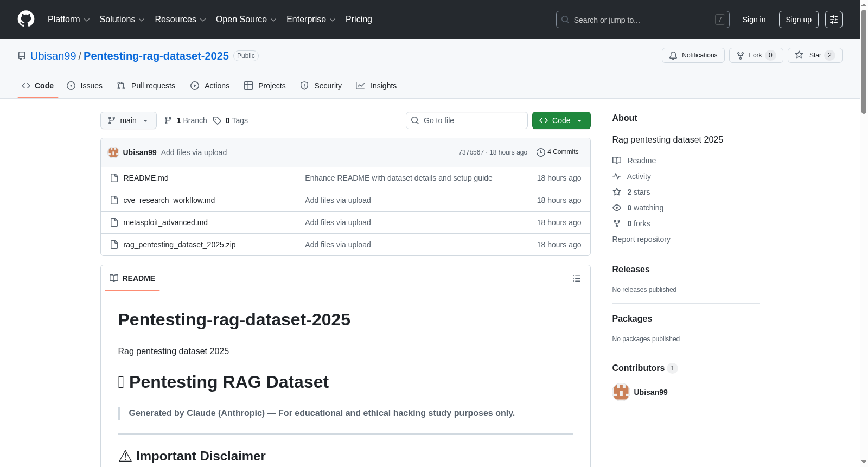The image size is (868, 467).
Task: Expand the Resources menu
Action: pos(180,20)
